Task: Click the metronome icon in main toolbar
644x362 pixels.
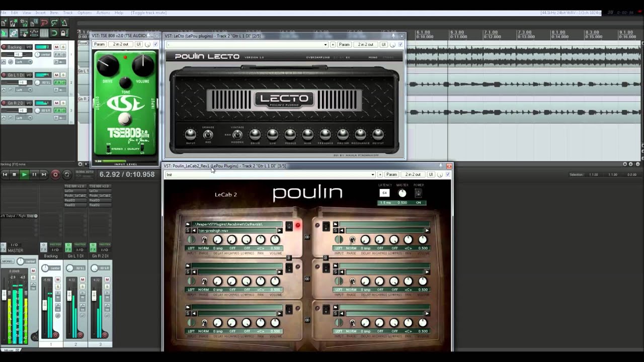Action: (64, 23)
